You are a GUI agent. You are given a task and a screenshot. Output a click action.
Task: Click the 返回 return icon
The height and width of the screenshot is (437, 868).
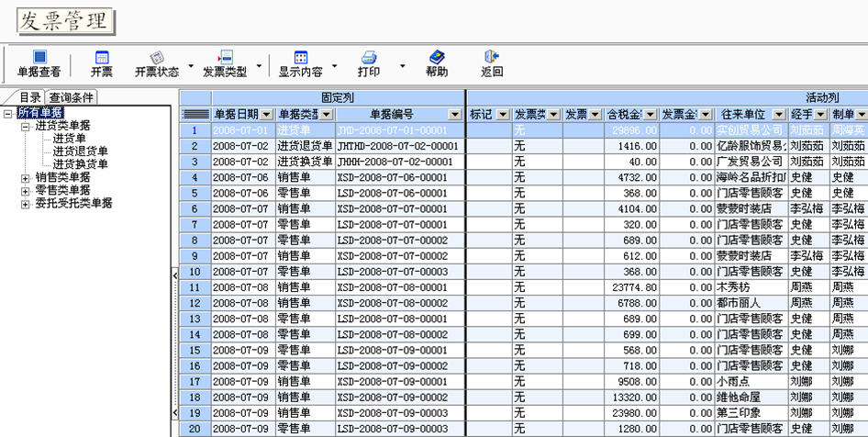[x=492, y=57]
